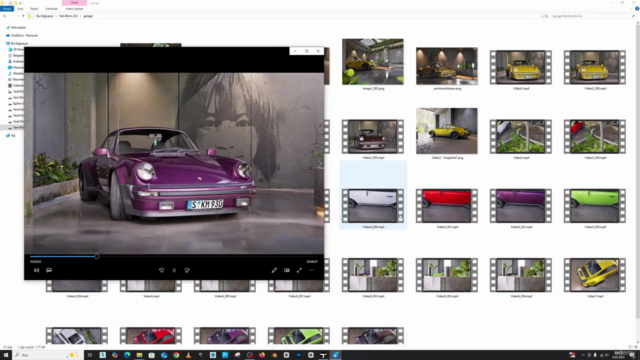Open the address bar history dropdown
640x360 pixels.
542,16
